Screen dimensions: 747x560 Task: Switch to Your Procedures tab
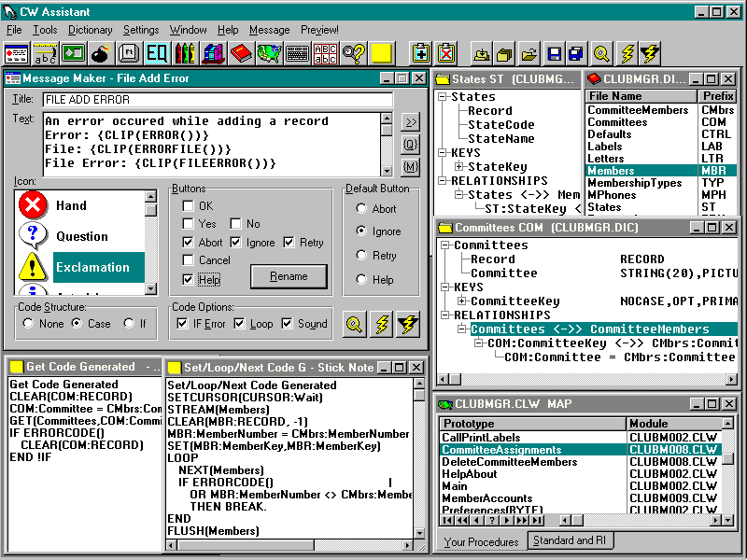tap(481, 542)
